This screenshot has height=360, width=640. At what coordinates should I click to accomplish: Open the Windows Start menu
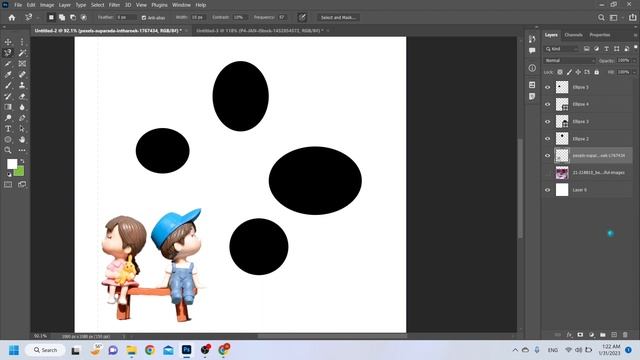14,350
